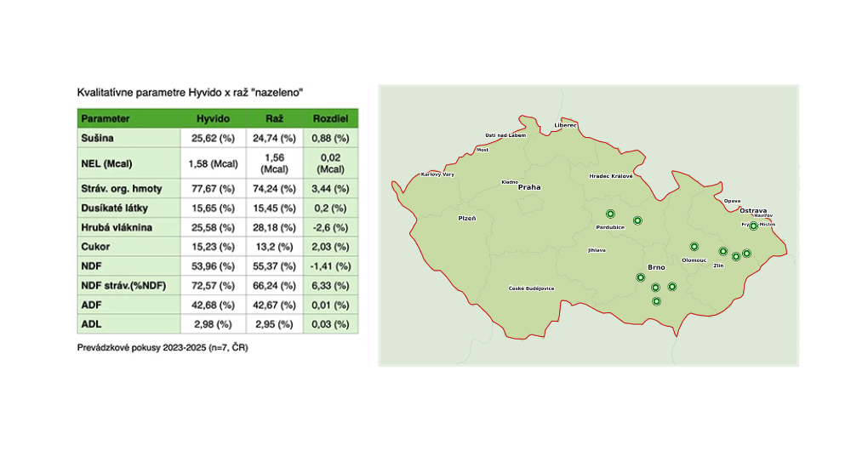Select the difference '0,03 (%)'
The height and width of the screenshot is (451, 868).
pyautogui.click(x=330, y=324)
